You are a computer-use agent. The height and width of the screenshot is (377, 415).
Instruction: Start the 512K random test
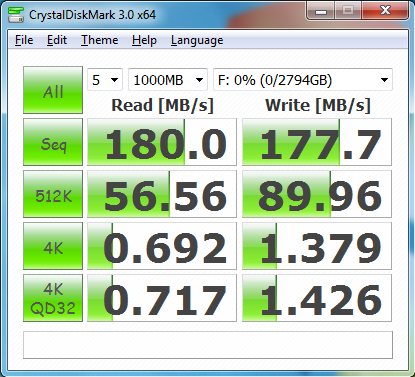click(x=53, y=194)
